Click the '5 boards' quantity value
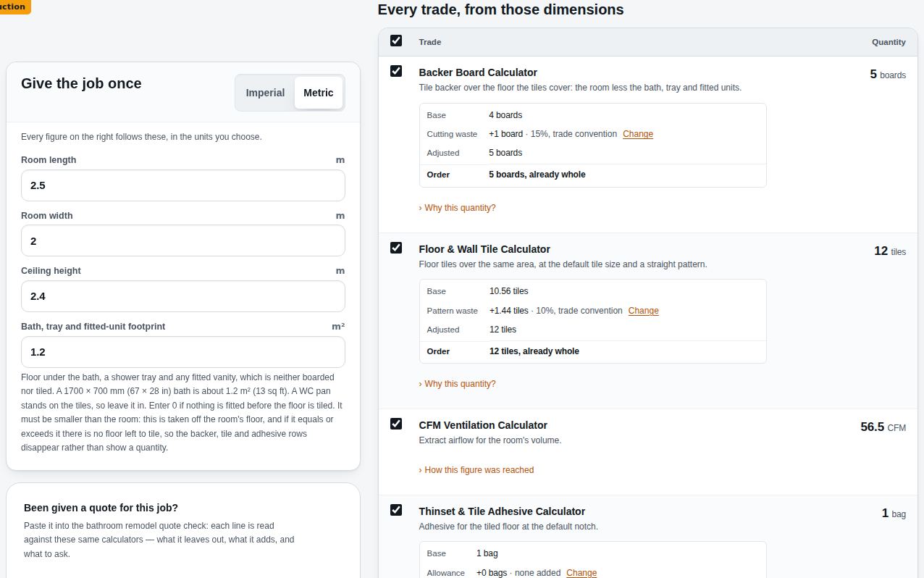924x578 pixels. click(x=888, y=75)
